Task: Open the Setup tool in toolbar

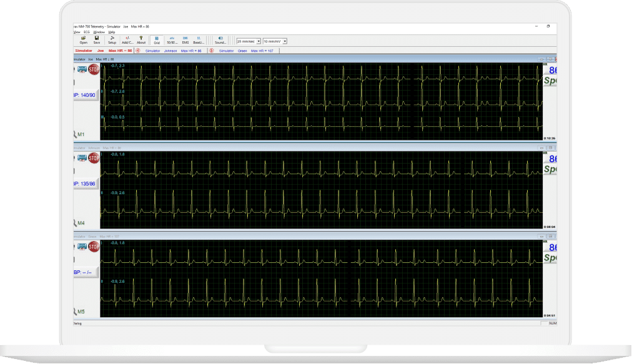Action: coord(112,39)
